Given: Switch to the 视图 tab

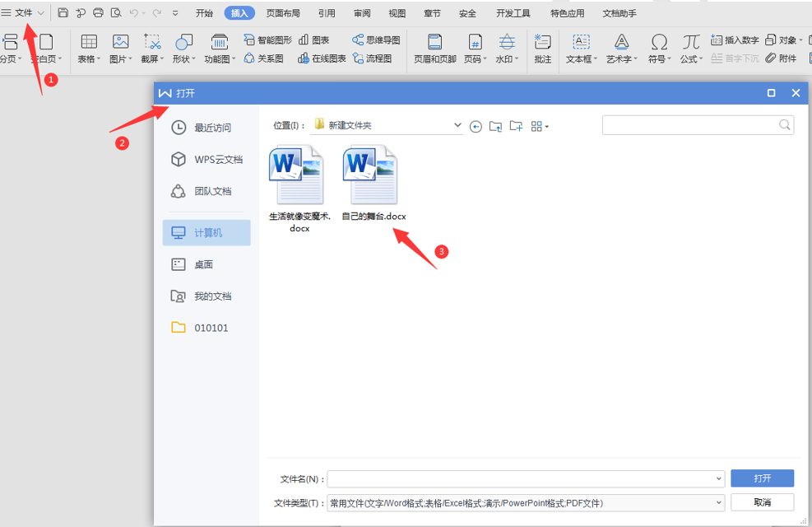Looking at the screenshot, I should (397, 13).
